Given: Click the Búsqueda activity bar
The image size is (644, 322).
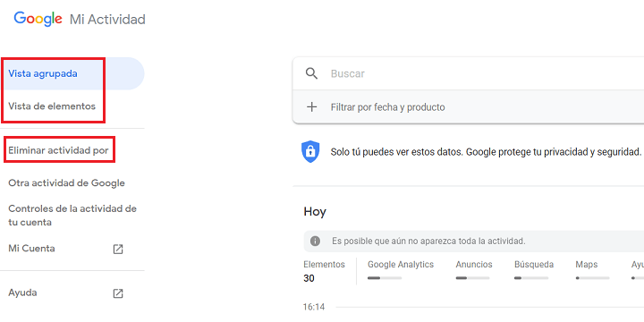Looking at the screenshot, I should pyautogui.click(x=531, y=278).
